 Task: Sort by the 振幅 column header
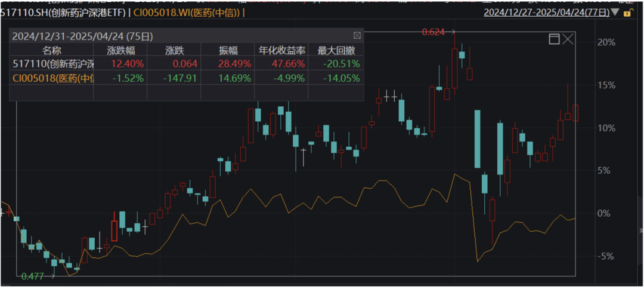point(228,50)
